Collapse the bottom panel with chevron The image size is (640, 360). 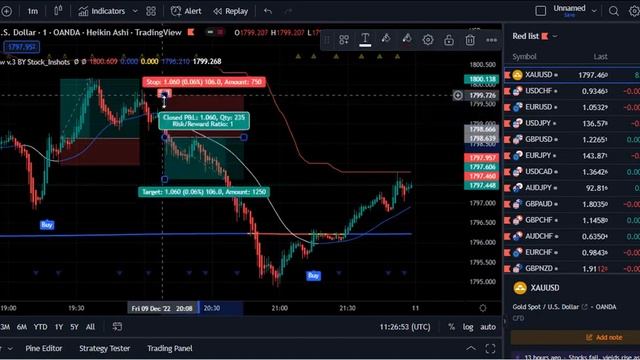471,348
